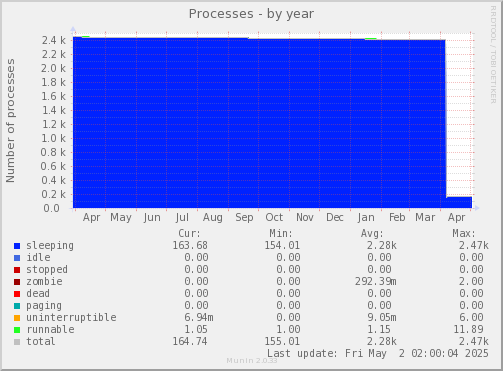Screen dimensions: 503x371
Task: Click the zombie legend color swatch
Action: pos(17,282)
